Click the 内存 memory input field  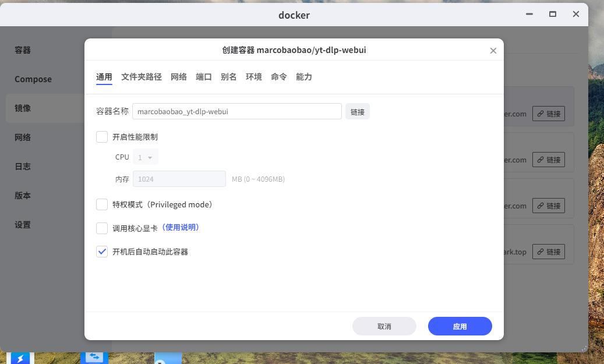tap(179, 179)
